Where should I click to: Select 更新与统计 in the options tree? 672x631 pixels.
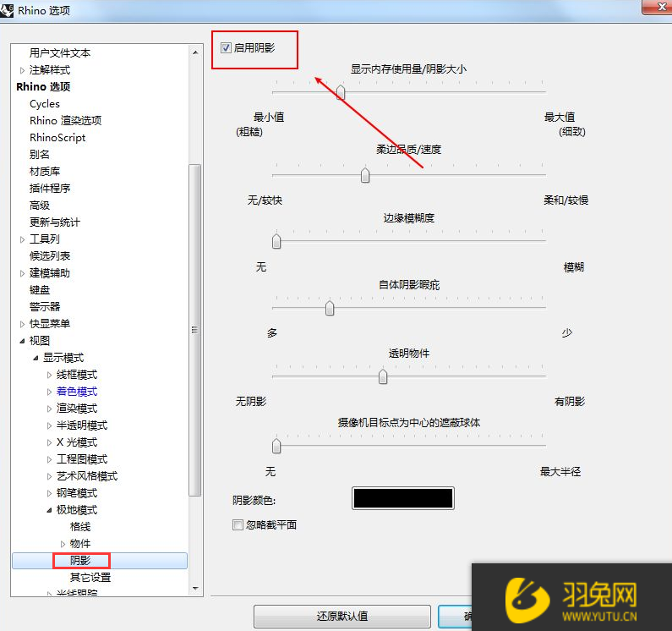(x=55, y=222)
